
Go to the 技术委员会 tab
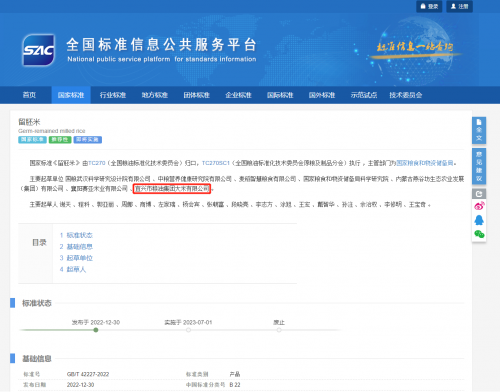406,95
